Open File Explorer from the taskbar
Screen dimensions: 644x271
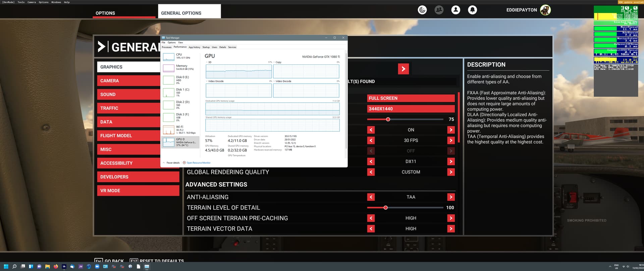(x=47, y=267)
